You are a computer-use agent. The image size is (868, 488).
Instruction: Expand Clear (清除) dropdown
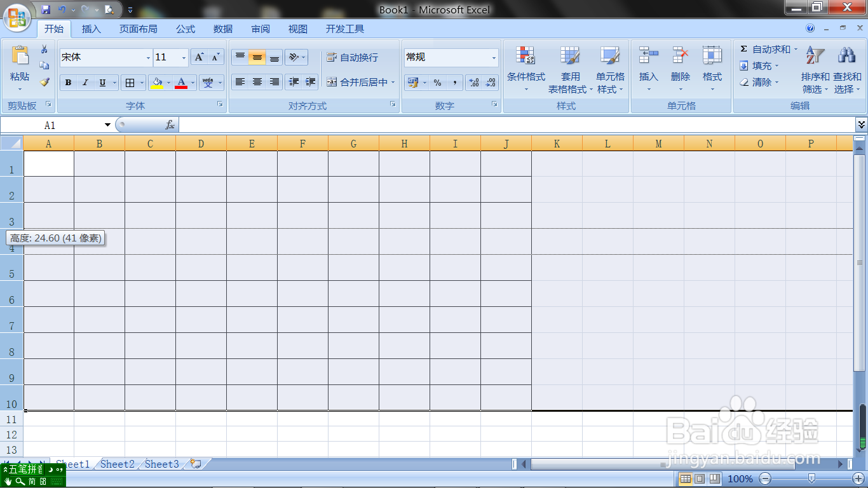click(x=776, y=82)
